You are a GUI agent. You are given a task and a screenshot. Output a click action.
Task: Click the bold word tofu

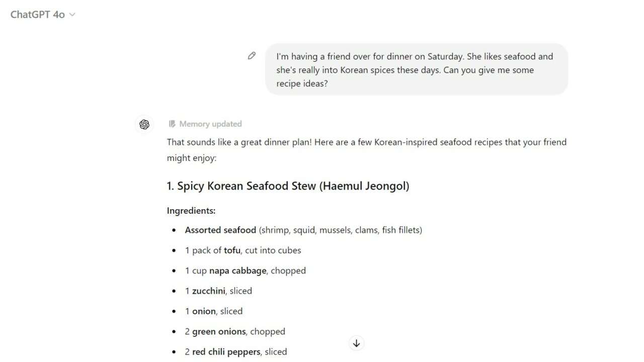coord(232,250)
